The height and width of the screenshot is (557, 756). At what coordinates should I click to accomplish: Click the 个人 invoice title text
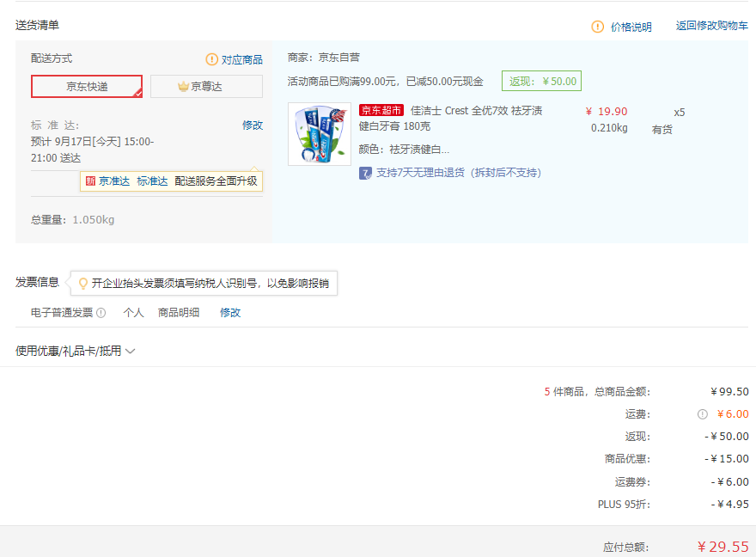[133, 313]
